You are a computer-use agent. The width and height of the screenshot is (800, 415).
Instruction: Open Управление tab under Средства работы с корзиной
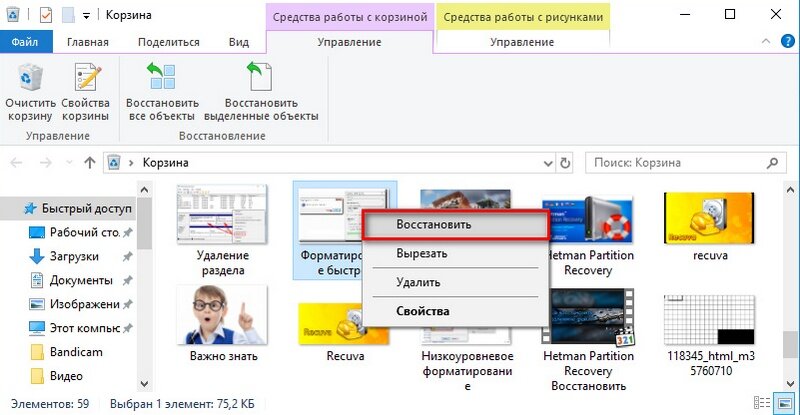(349, 42)
